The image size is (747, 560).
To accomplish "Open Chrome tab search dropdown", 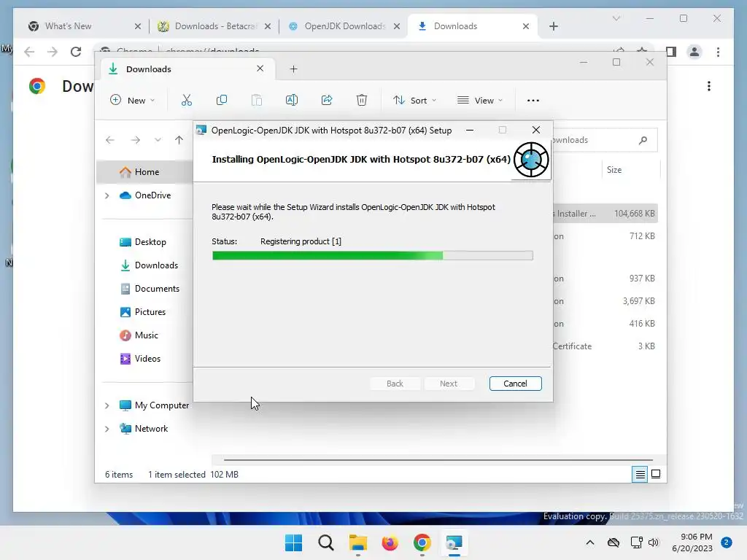I will point(616,18).
